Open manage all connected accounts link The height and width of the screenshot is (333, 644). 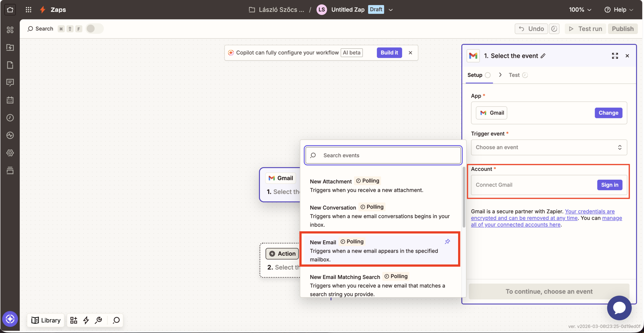[x=516, y=225]
